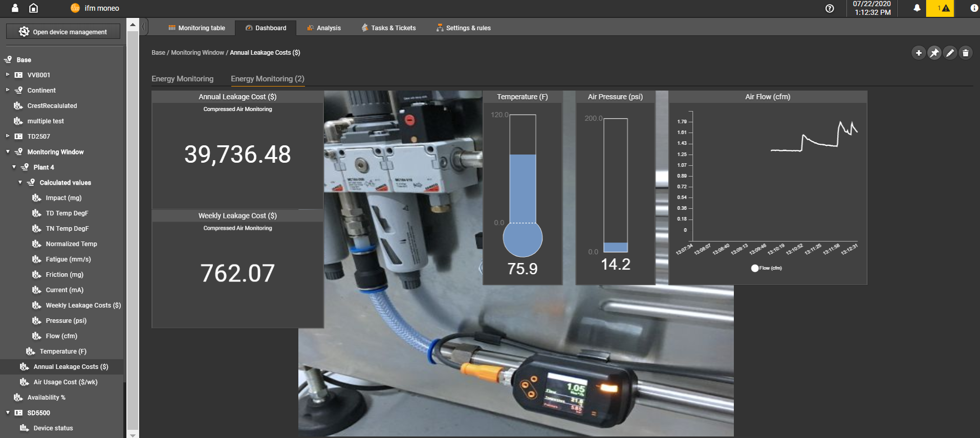Image resolution: width=980 pixels, height=438 pixels.
Task: Select the Energy Monitoring dashboard tab
Action: [182, 79]
